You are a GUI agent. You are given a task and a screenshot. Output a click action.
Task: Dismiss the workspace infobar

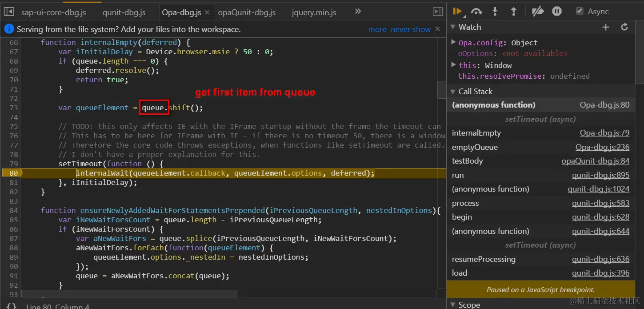coord(437,29)
